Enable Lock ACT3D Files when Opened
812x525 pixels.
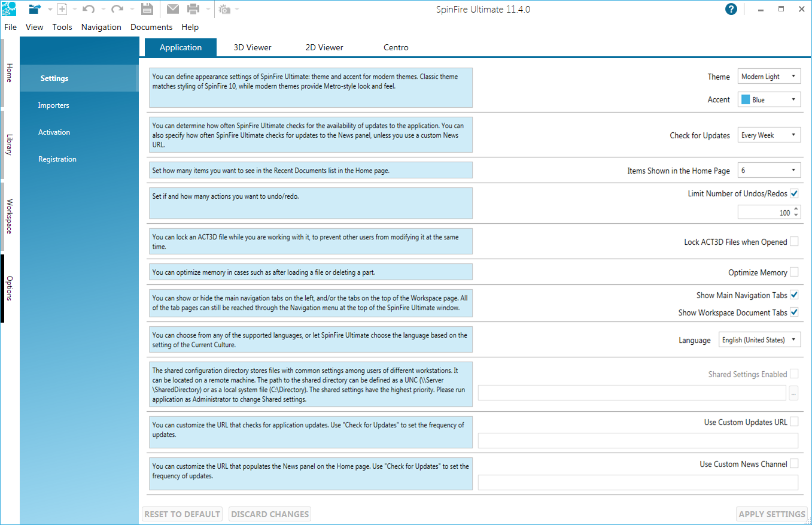[794, 242]
